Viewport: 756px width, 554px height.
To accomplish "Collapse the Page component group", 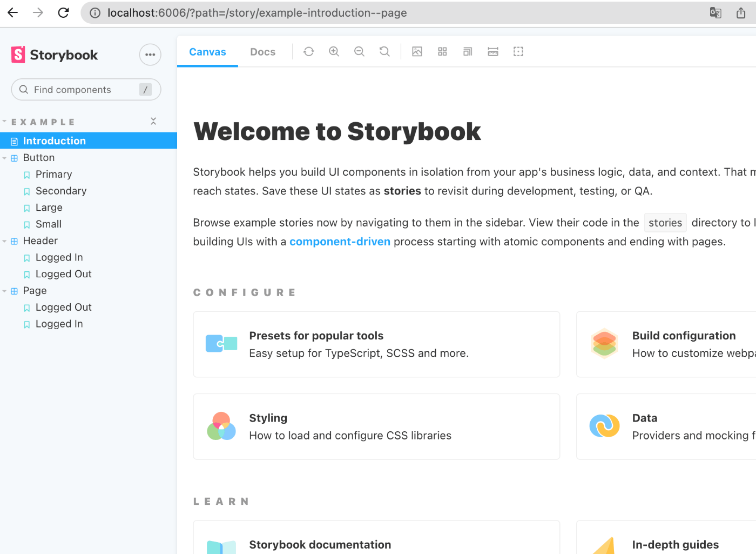I will [x=4, y=291].
